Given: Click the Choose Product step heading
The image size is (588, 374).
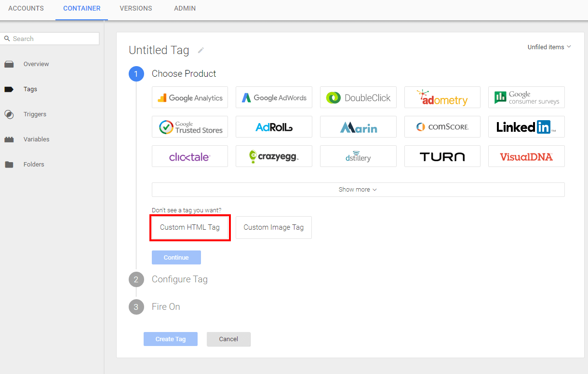Looking at the screenshot, I should click(184, 74).
